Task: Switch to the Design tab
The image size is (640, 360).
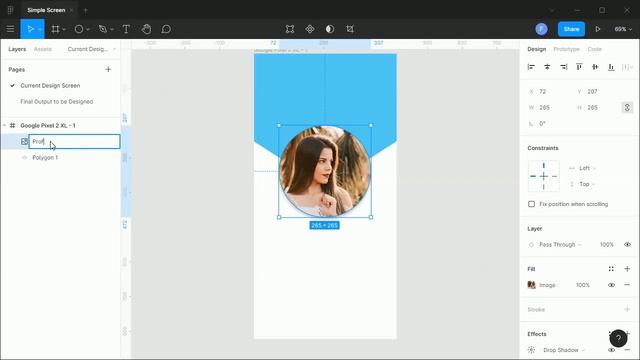Action: point(536,49)
